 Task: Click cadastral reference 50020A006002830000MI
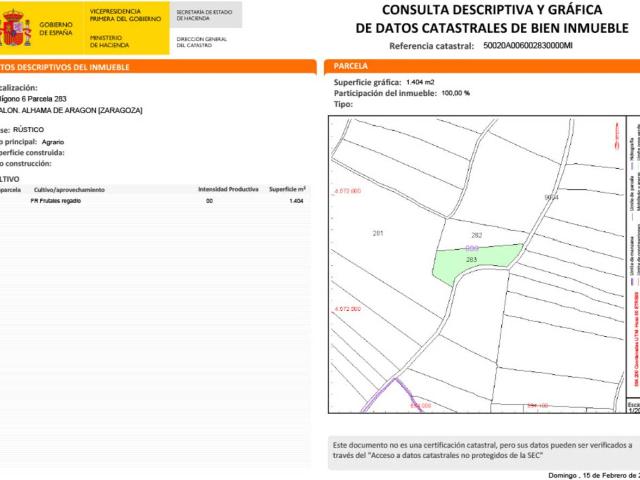527,45
